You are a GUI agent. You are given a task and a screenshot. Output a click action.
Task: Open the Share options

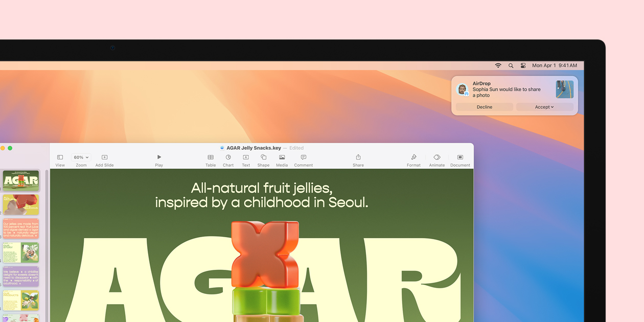coord(358,159)
